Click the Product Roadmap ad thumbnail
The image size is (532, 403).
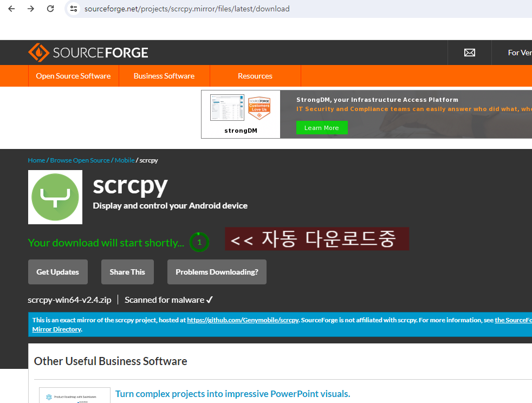[75, 395]
